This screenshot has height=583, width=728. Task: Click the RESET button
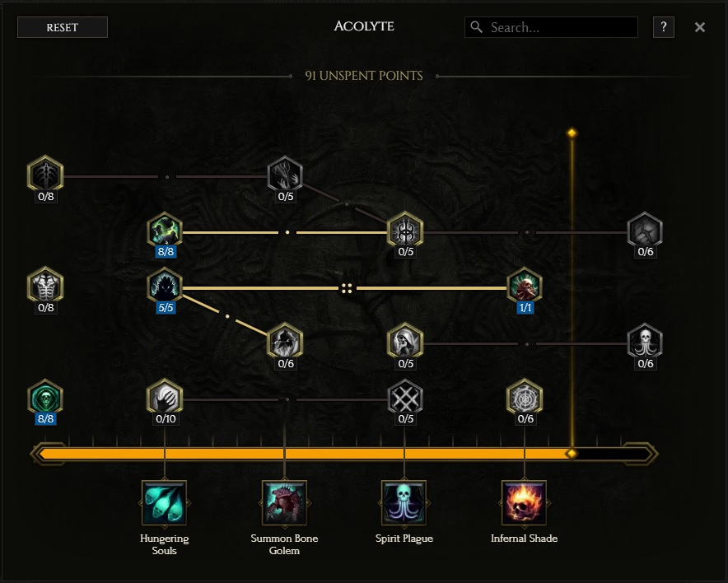[63, 27]
